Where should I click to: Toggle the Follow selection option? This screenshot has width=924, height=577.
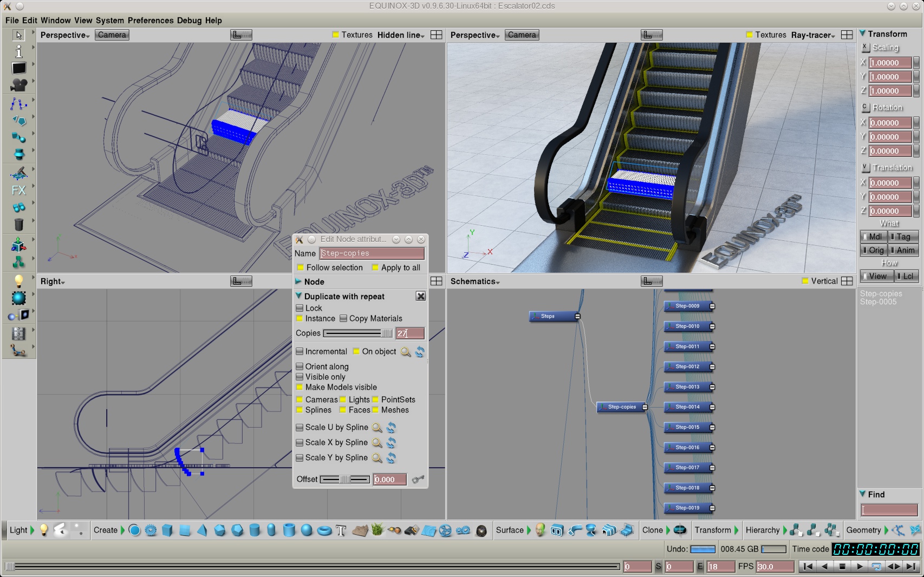point(301,267)
